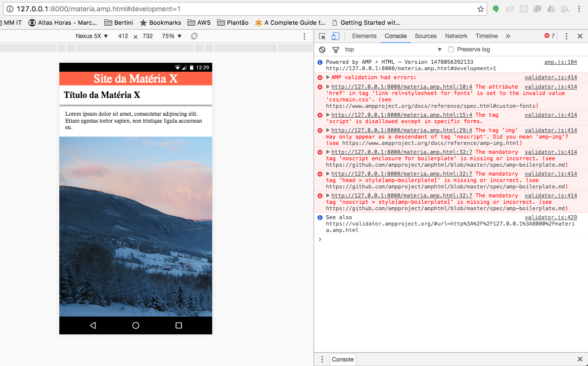Open the console drawer three-dot menu

(x=322, y=359)
